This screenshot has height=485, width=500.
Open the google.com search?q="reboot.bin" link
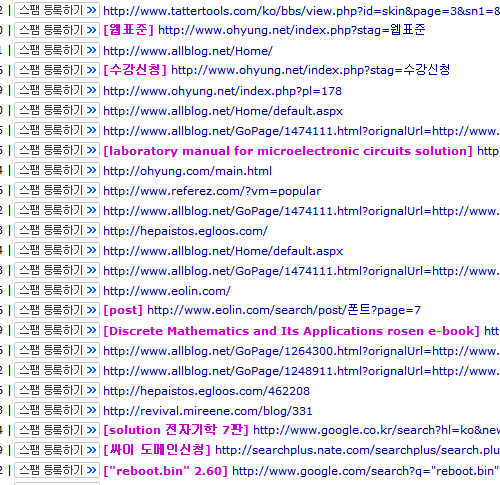tap(366, 471)
